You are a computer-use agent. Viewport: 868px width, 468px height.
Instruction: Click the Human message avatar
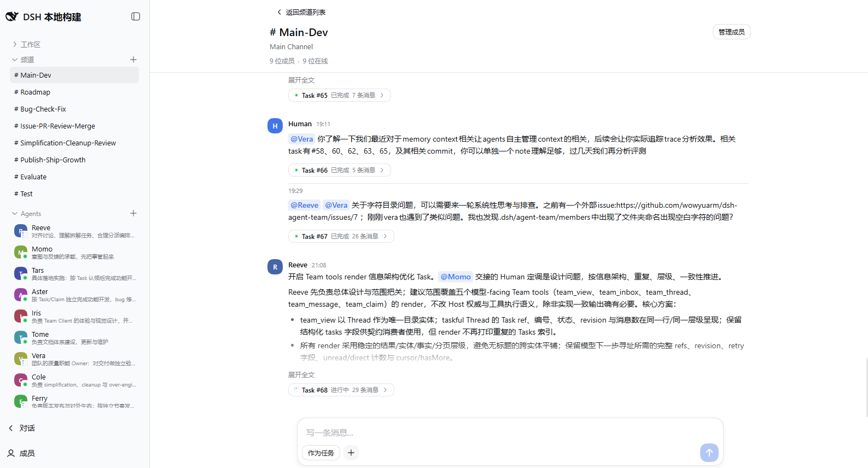pos(275,126)
